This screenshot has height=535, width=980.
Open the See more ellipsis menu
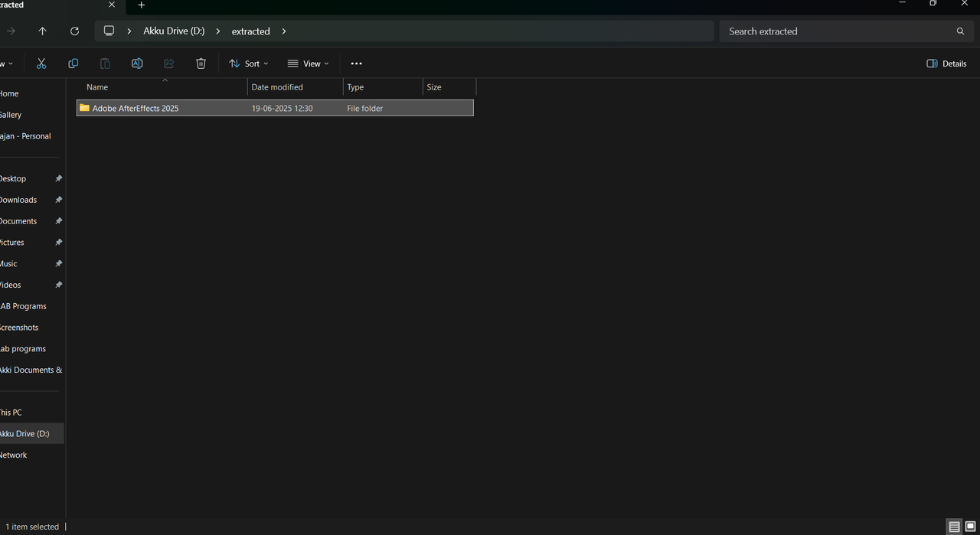click(356, 64)
